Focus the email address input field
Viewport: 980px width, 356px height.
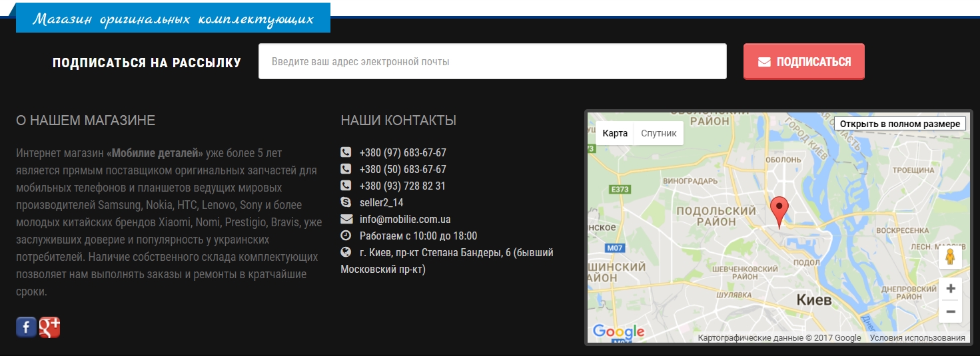492,61
